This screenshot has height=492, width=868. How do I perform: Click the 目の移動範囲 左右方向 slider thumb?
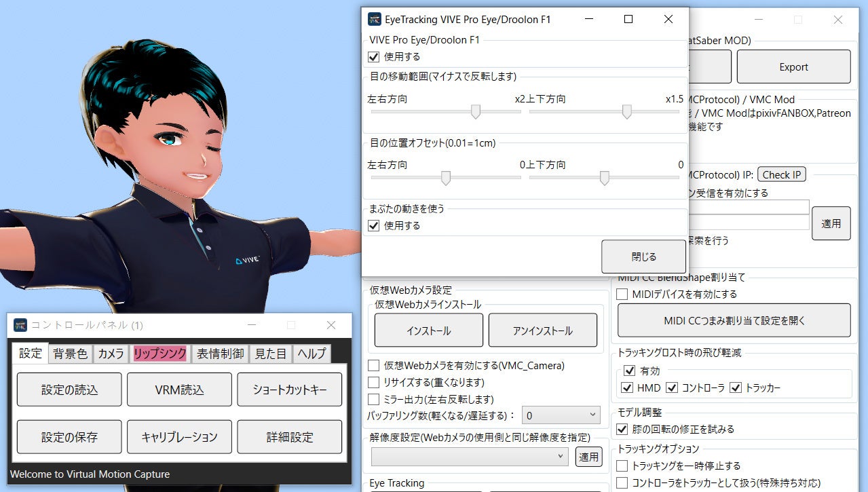tap(476, 111)
